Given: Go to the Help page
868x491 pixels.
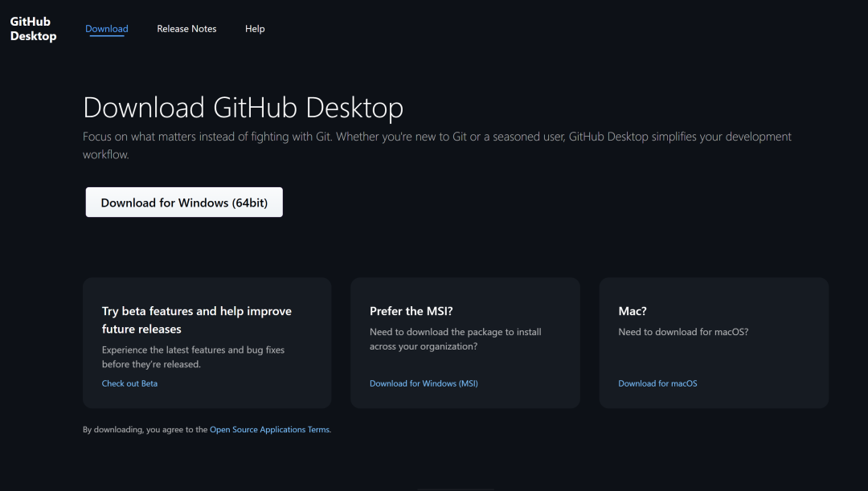Looking at the screenshot, I should pyautogui.click(x=255, y=29).
